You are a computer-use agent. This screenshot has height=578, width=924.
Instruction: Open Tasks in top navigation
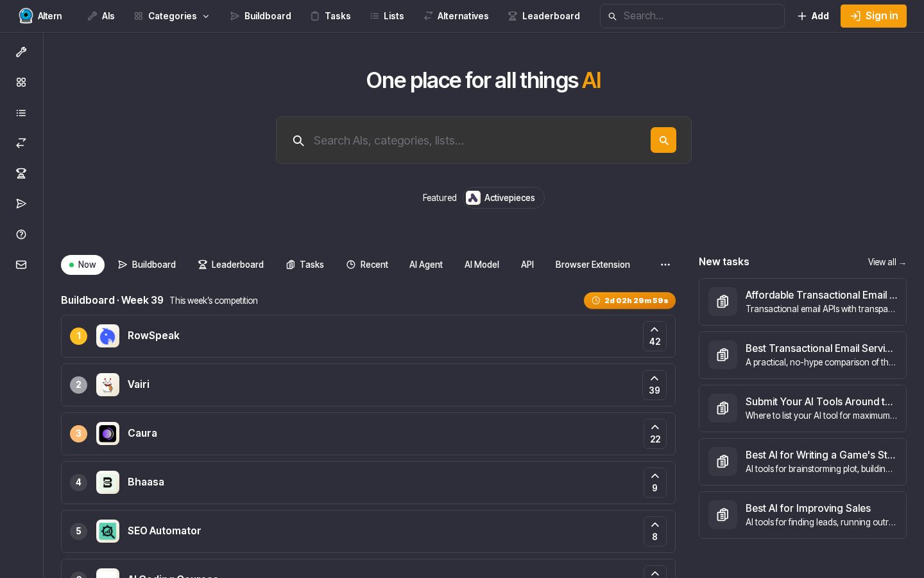click(x=330, y=16)
